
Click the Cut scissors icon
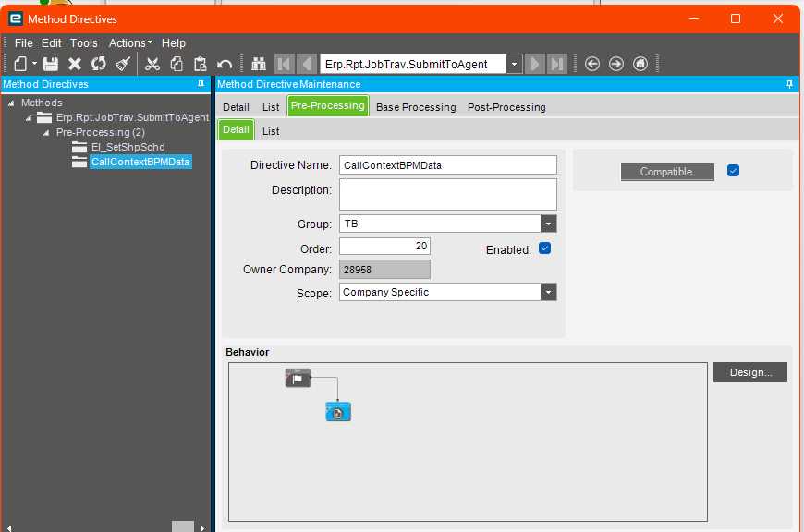152,64
